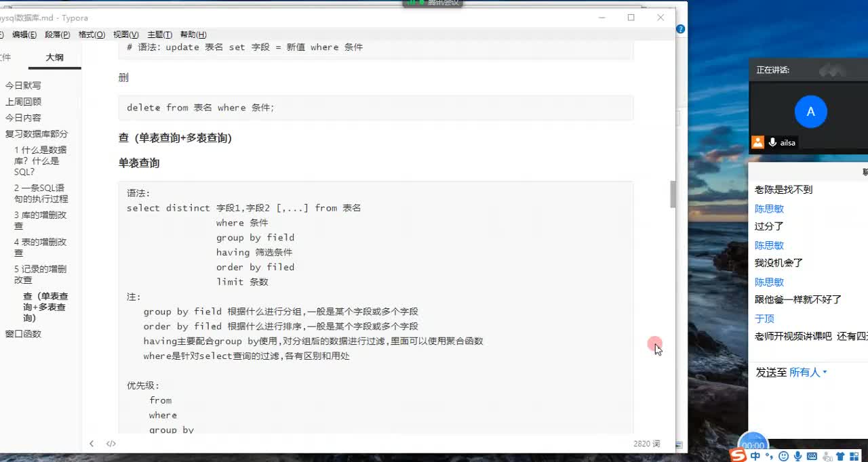
Task: Click the 单表查询 heading in document
Action: pyautogui.click(x=139, y=163)
